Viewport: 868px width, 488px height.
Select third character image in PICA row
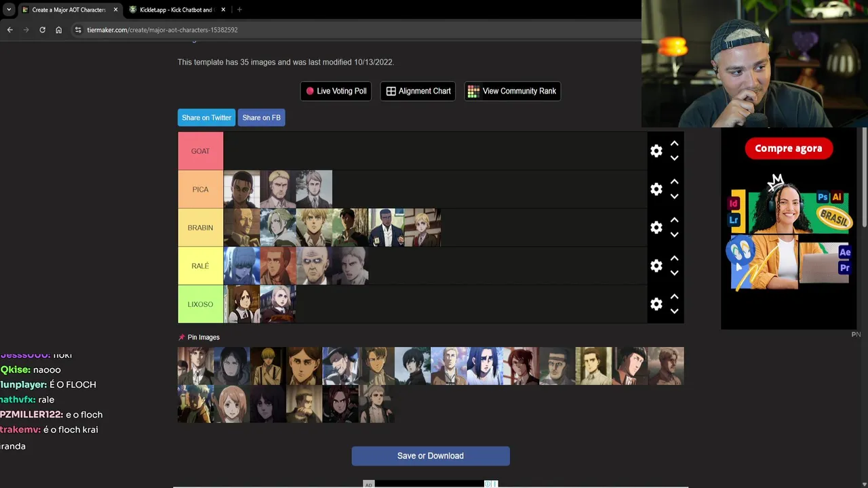[x=314, y=189]
